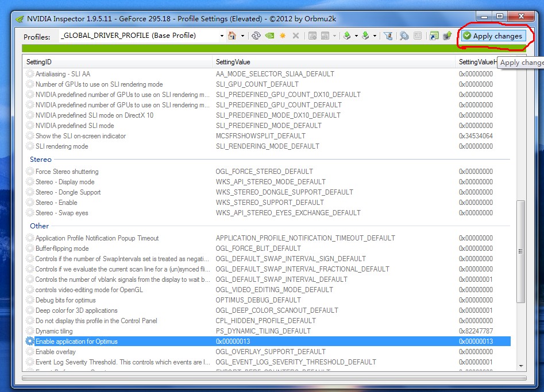The image size is (544, 392).
Task: Select the Number of GPUs to use on SLI row
Action: 267,84
